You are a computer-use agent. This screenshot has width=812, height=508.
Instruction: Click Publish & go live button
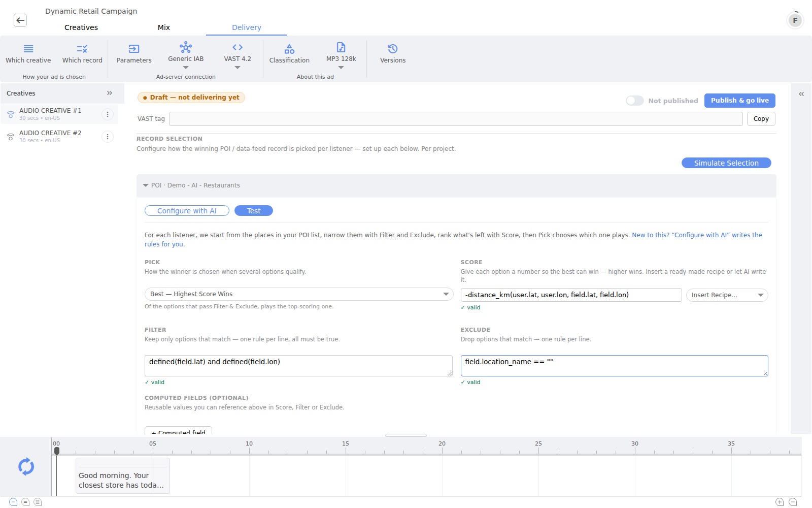740,101
